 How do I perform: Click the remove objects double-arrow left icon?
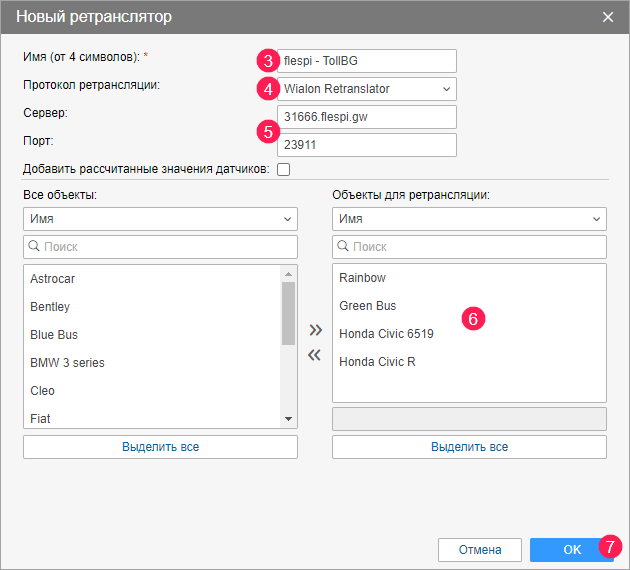(x=315, y=354)
